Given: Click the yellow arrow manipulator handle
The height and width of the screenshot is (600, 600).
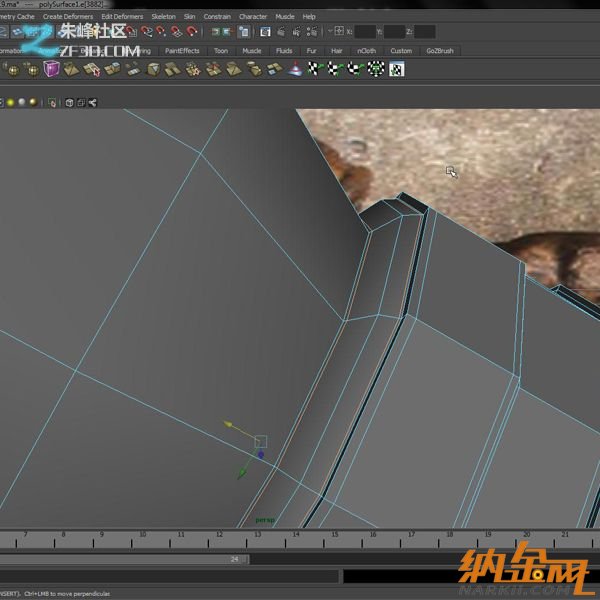Looking at the screenshot, I should click(228, 424).
